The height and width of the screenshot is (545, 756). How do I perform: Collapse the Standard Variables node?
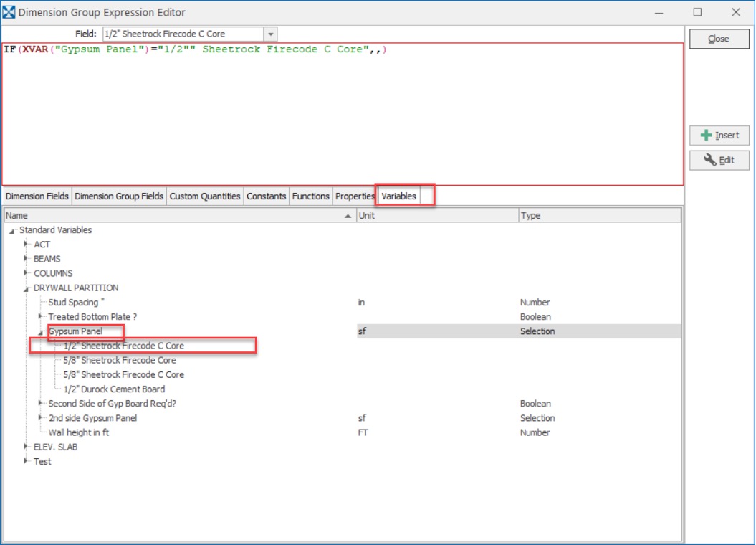[11, 231]
